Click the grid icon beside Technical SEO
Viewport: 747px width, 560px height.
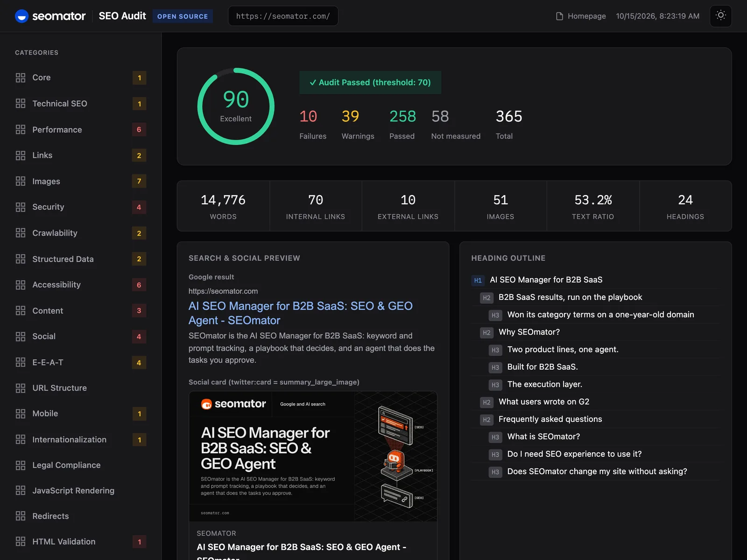21,104
